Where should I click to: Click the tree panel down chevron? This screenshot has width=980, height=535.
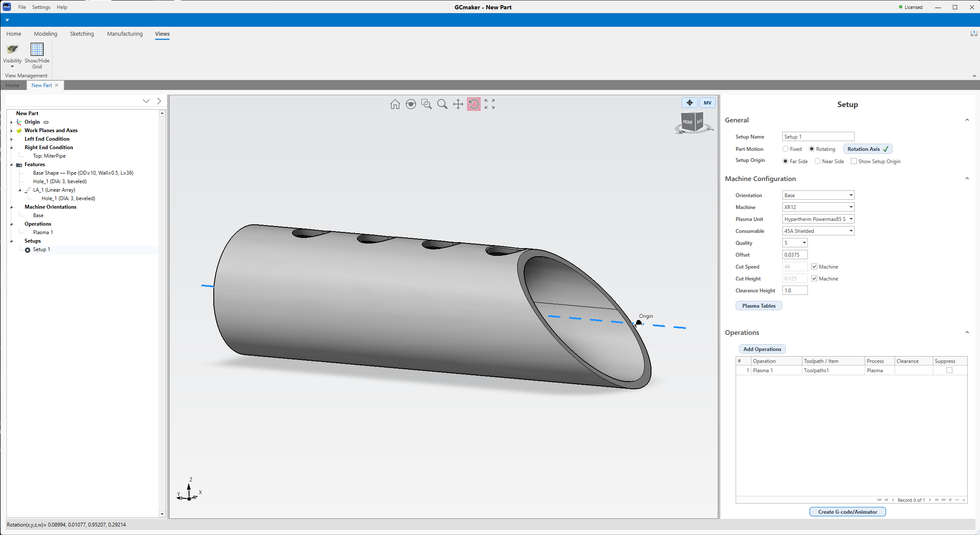pyautogui.click(x=146, y=101)
